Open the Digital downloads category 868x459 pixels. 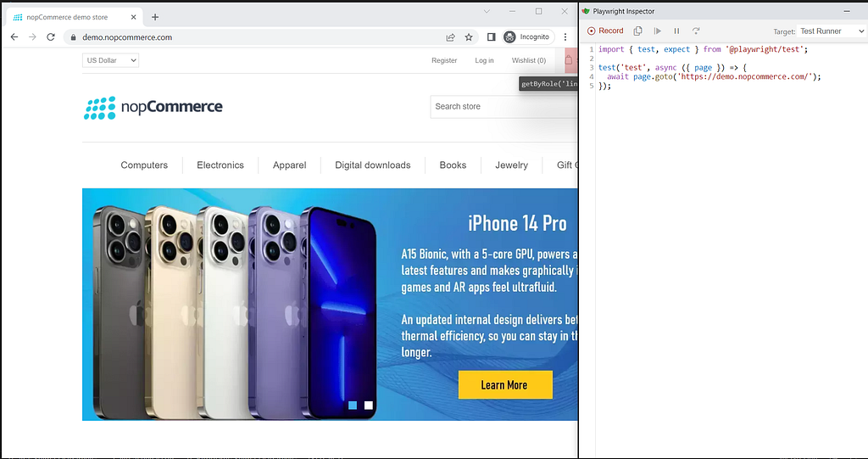click(x=373, y=165)
